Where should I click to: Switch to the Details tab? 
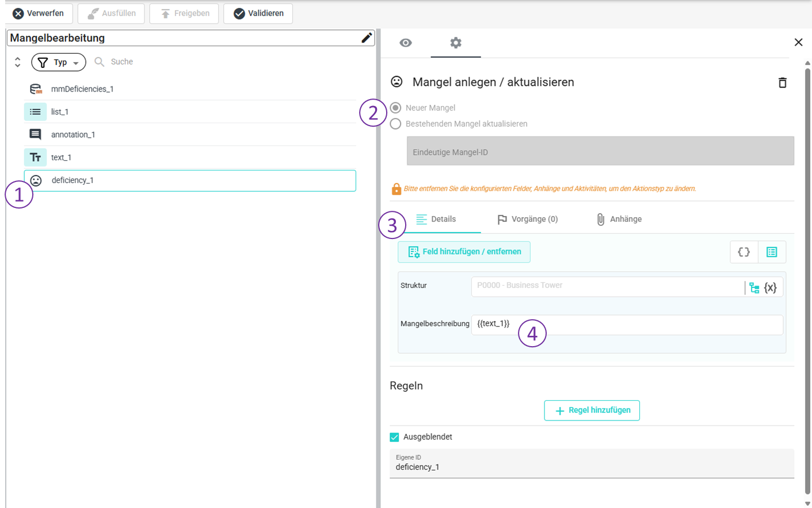(436, 219)
